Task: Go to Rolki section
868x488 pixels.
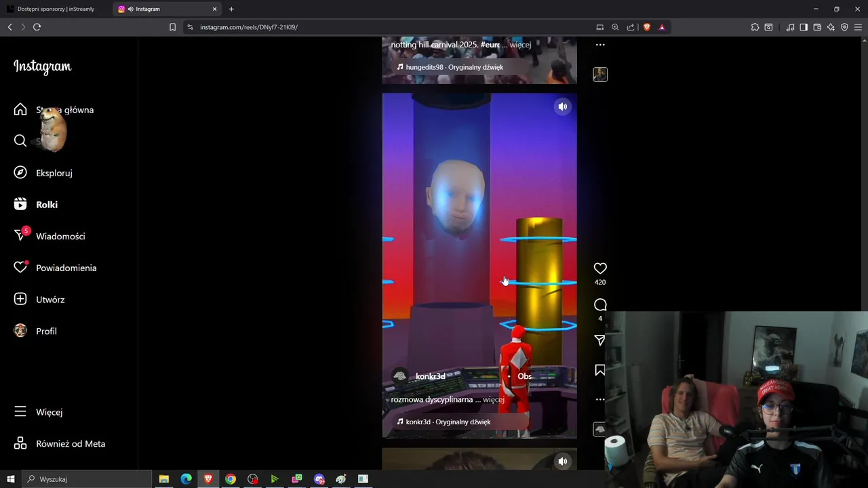Action: coord(36,205)
